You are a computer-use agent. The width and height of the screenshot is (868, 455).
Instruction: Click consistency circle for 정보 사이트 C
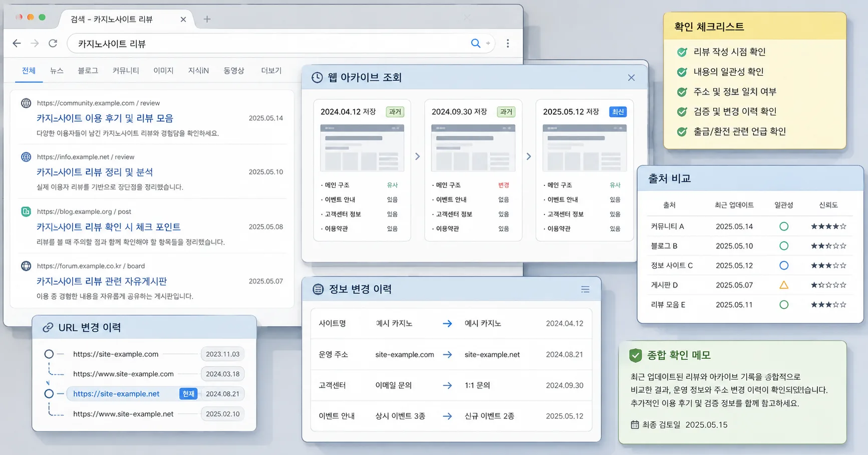click(x=784, y=266)
